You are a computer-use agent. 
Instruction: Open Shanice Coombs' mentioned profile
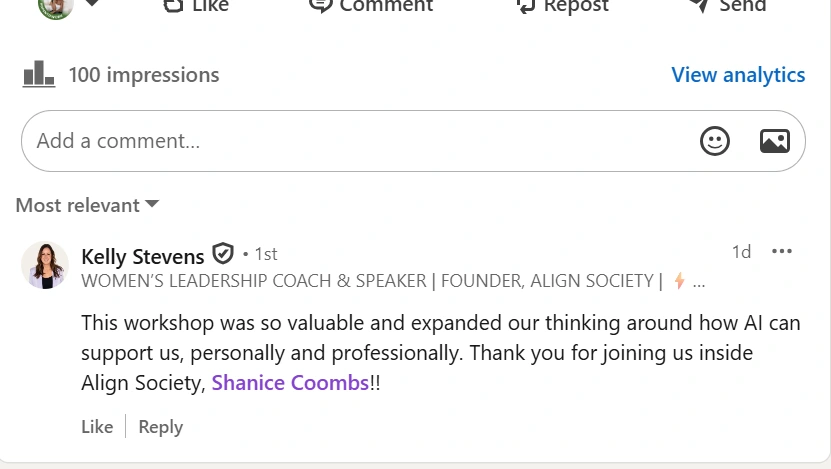pos(290,383)
